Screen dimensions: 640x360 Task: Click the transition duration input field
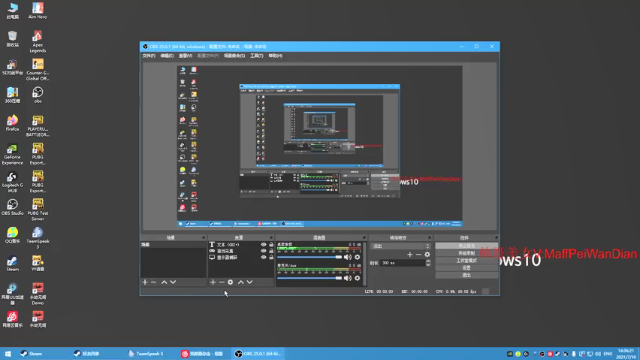(x=403, y=263)
